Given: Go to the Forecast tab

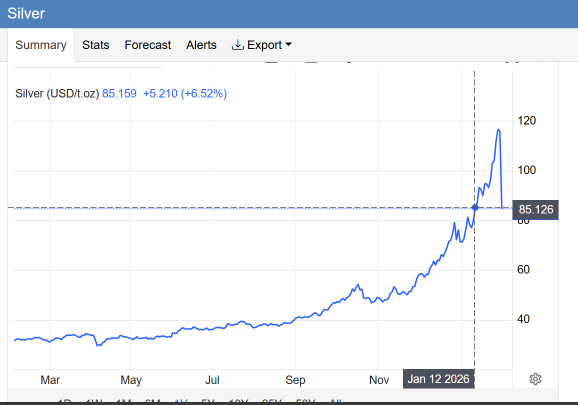Looking at the screenshot, I should [147, 45].
